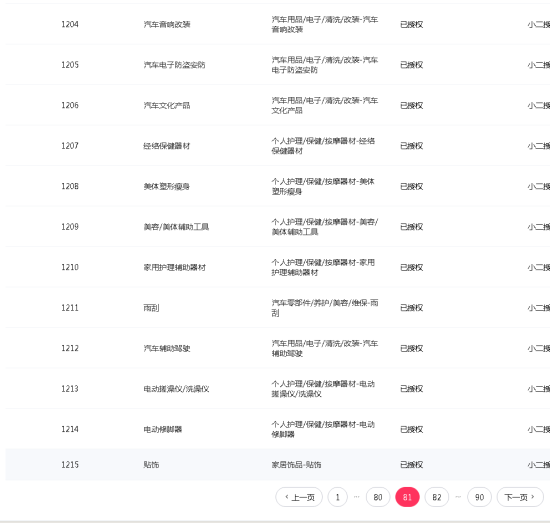Jump to page 1
The height and width of the screenshot is (523, 550).
coord(337,497)
